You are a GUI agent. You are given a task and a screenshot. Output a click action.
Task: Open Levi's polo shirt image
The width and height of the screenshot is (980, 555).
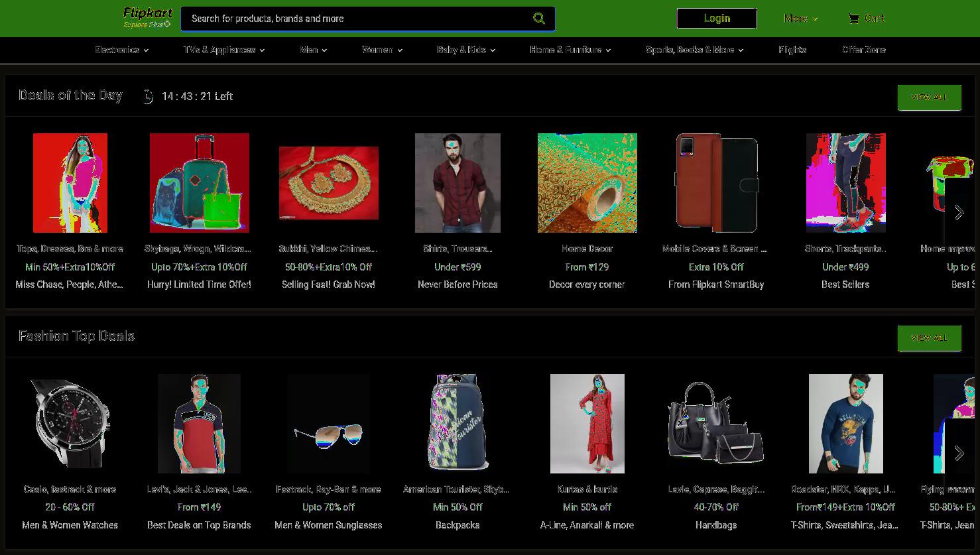(200, 424)
